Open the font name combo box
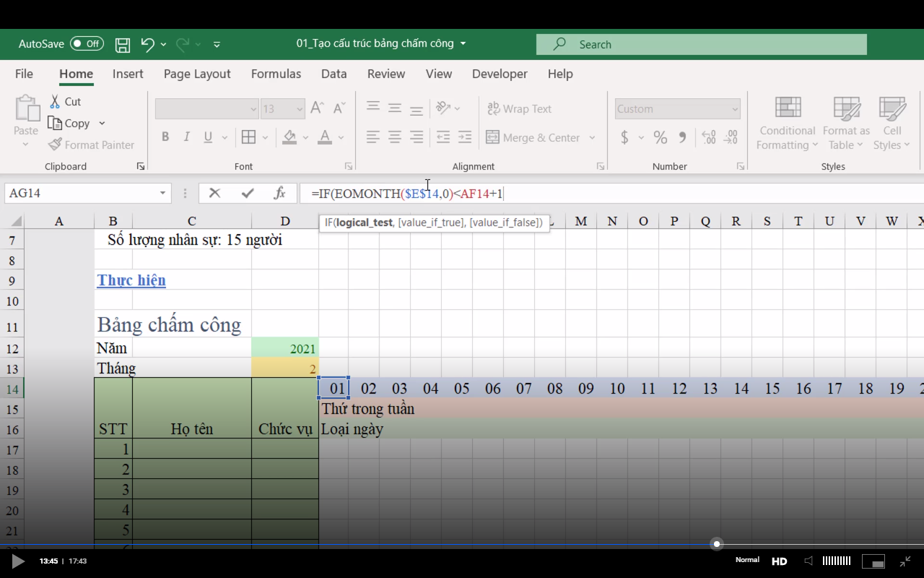This screenshot has height=578, width=924. point(206,109)
